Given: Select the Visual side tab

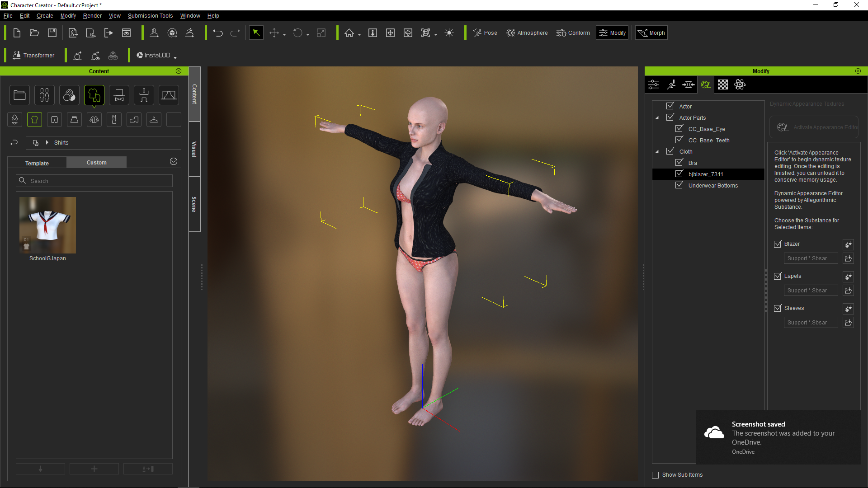Looking at the screenshot, I should (194, 149).
